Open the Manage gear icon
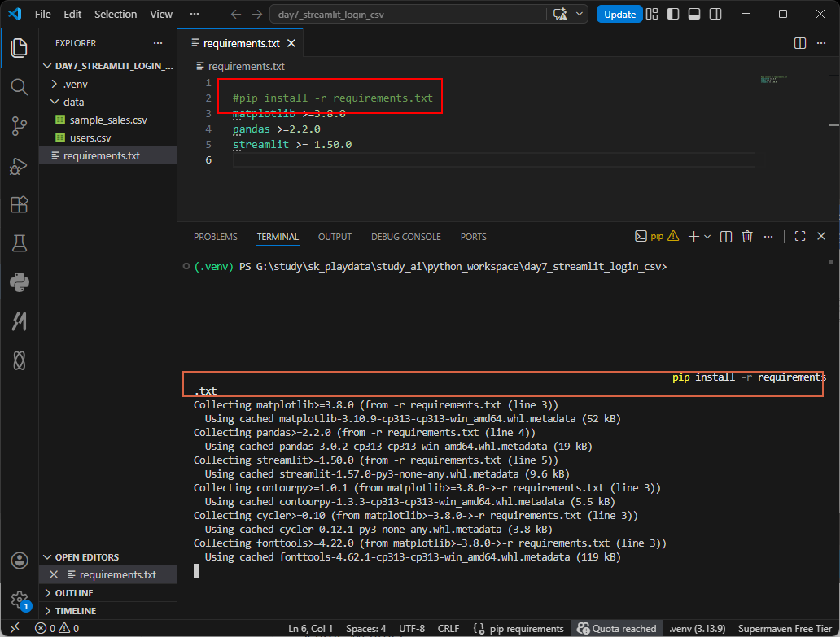This screenshot has width=840, height=637. tap(20, 600)
